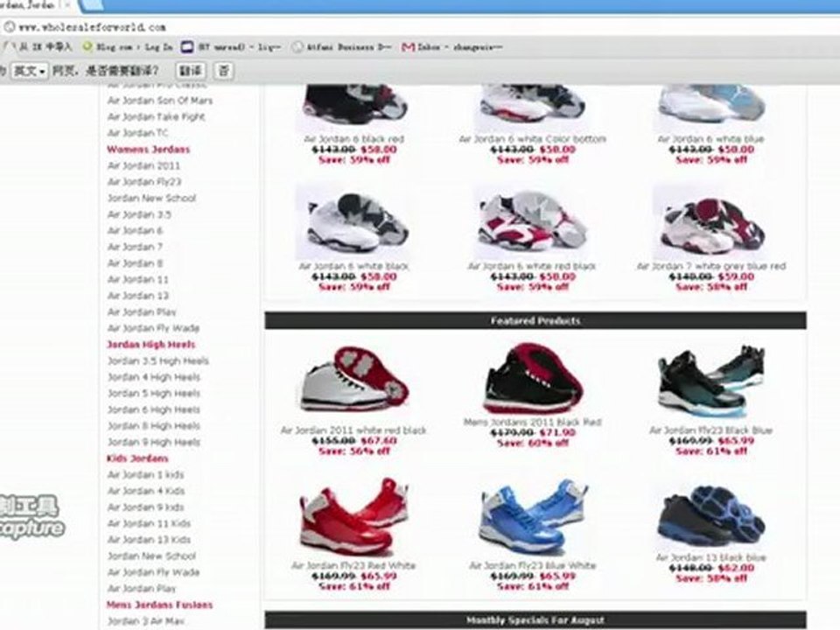The height and width of the screenshot is (630, 840).
Task: Click the address bar URL field
Action: (x=418, y=27)
